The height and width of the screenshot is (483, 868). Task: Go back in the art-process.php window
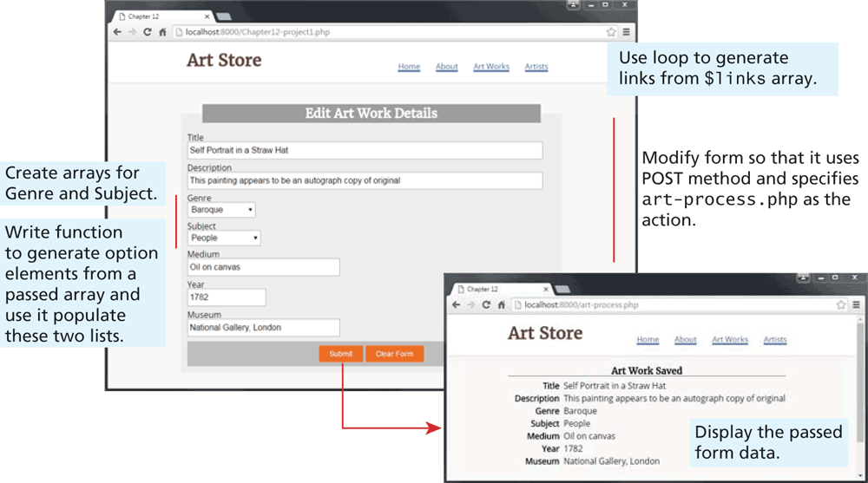(x=457, y=305)
